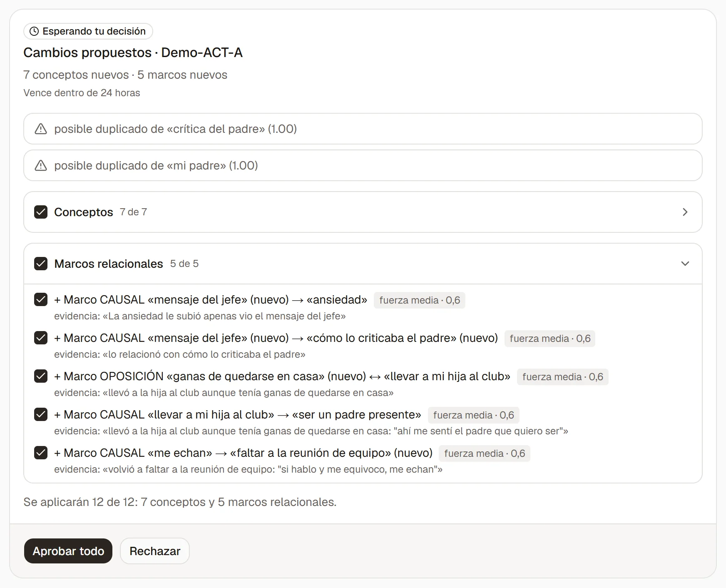The height and width of the screenshot is (588, 726).
Task: Uncheck the Conceptos group checkbox
Action: point(41,212)
